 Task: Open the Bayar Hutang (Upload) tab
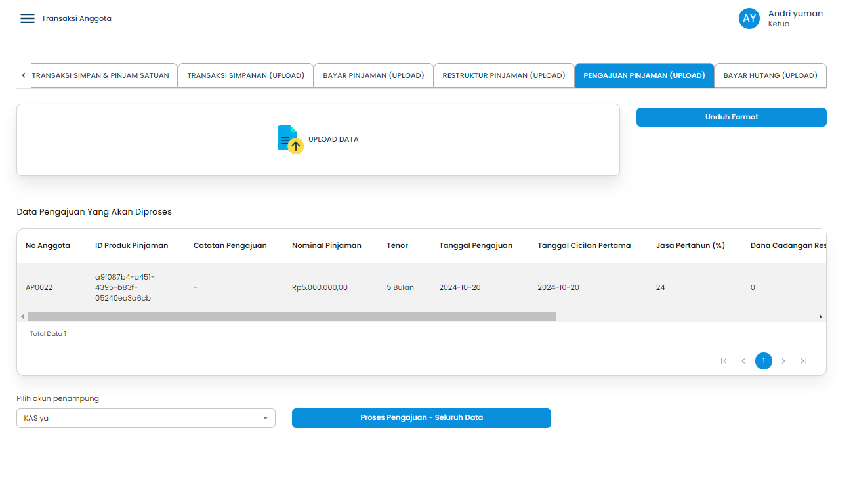click(x=770, y=75)
